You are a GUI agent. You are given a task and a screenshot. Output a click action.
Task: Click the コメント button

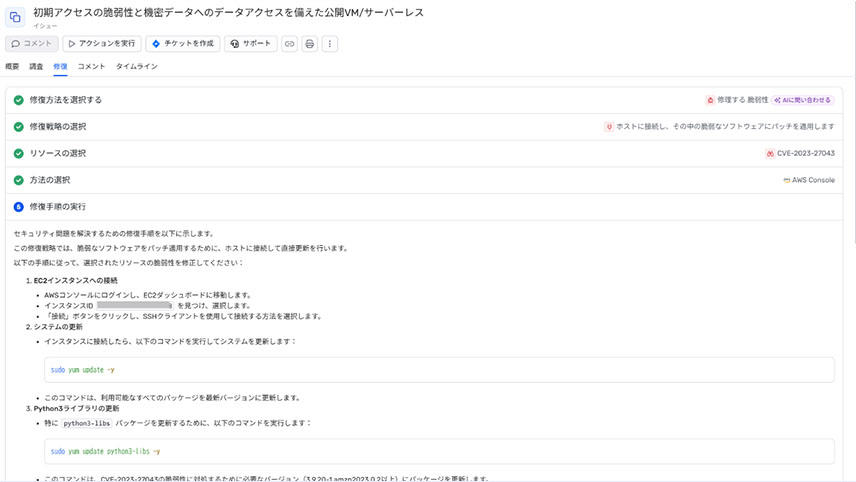32,44
